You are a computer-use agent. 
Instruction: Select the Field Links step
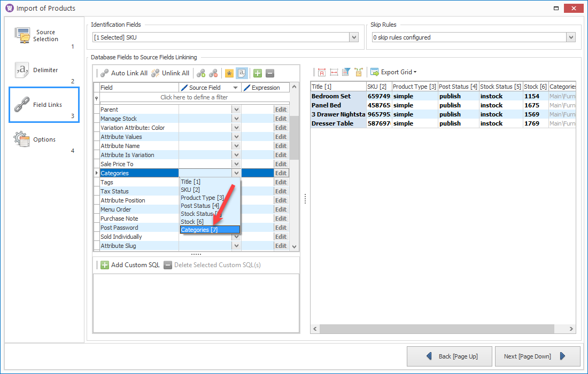click(44, 105)
